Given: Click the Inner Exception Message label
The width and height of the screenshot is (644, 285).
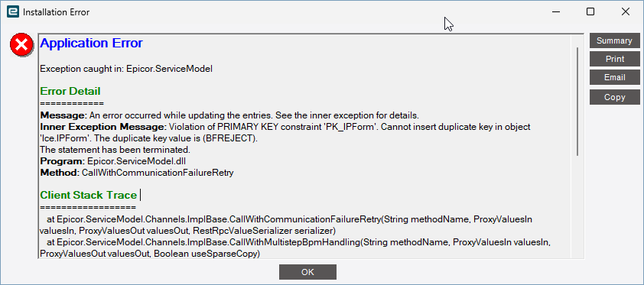Looking at the screenshot, I should pos(103,127).
